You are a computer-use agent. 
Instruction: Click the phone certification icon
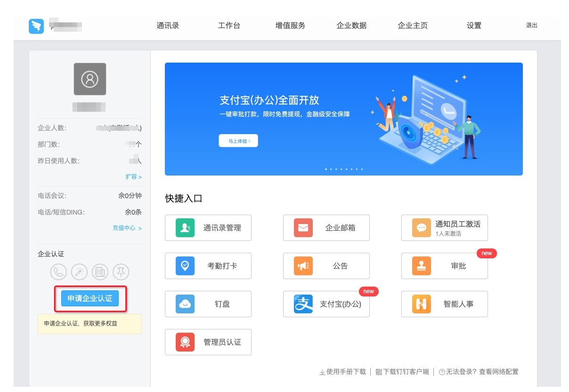pyautogui.click(x=58, y=272)
